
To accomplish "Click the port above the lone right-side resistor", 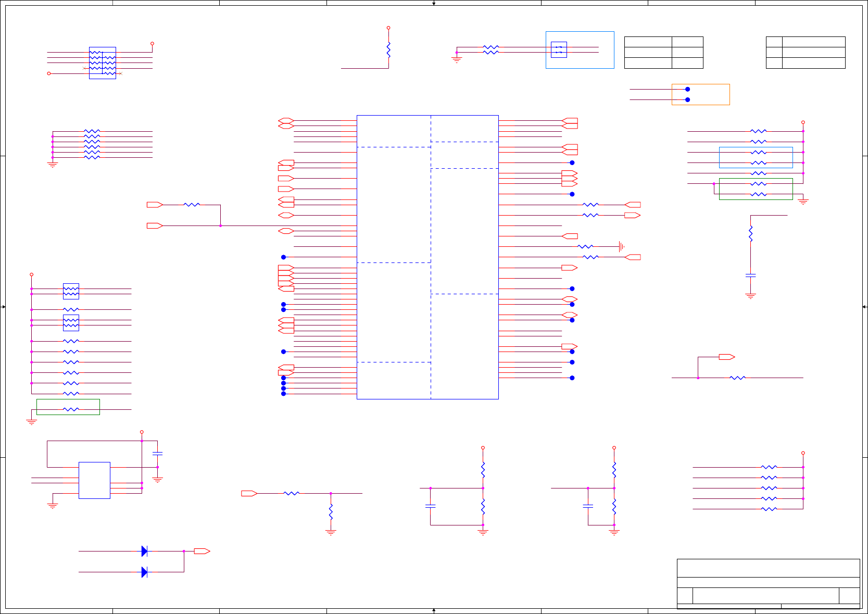I will click(x=727, y=357).
